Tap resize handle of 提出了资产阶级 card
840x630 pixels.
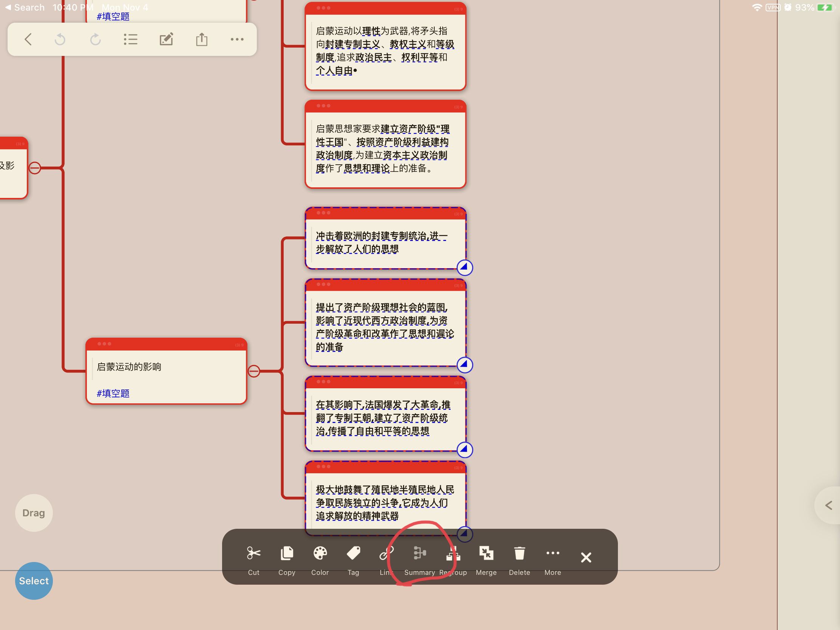point(465,364)
